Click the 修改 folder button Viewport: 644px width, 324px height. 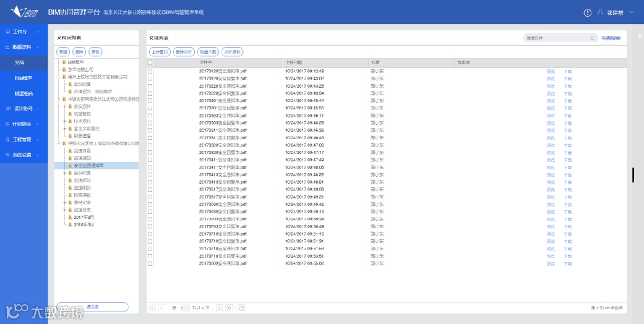tap(95, 52)
